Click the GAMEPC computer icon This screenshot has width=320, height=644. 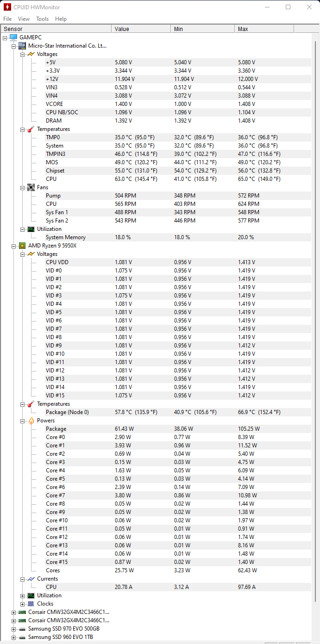coord(13,37)
